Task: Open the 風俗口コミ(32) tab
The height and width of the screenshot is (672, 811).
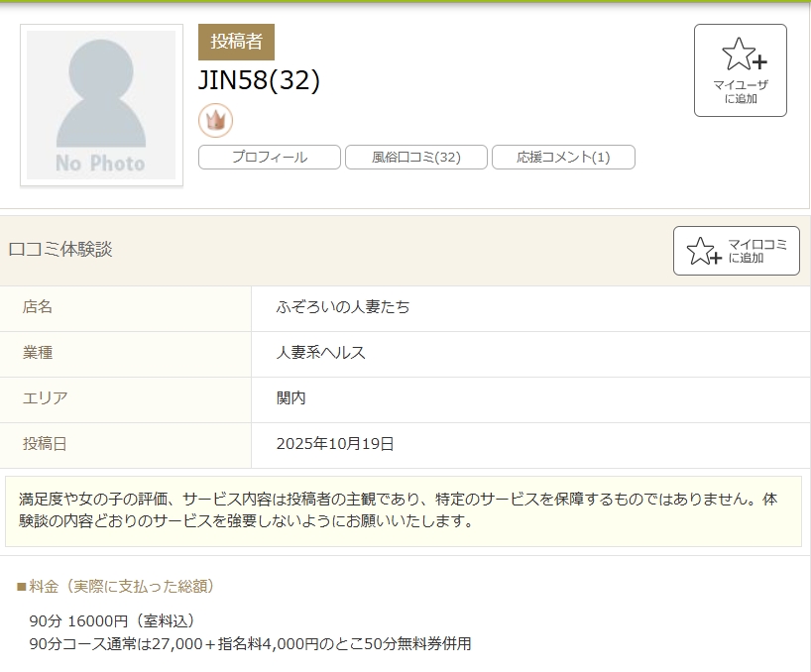Action: pos(415,157)
